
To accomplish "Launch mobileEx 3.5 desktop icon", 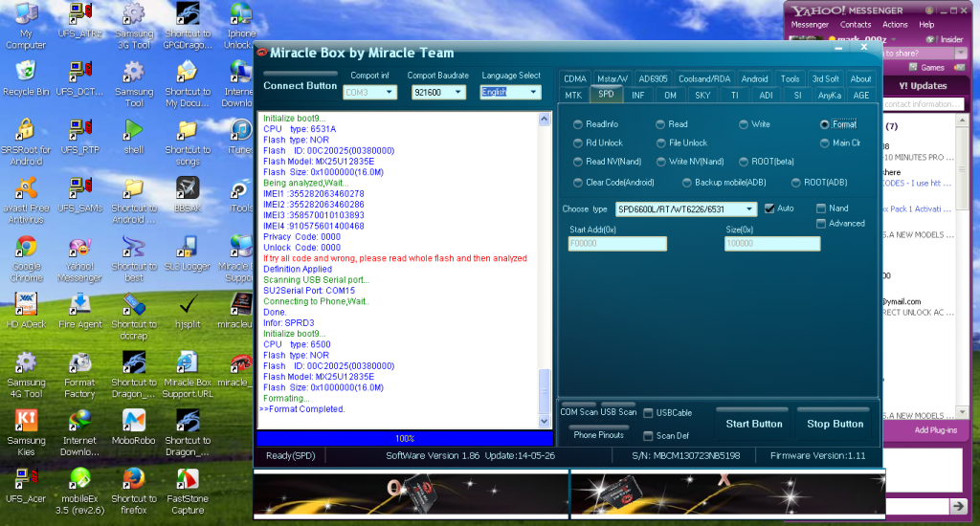I will (x=80, y=491).
